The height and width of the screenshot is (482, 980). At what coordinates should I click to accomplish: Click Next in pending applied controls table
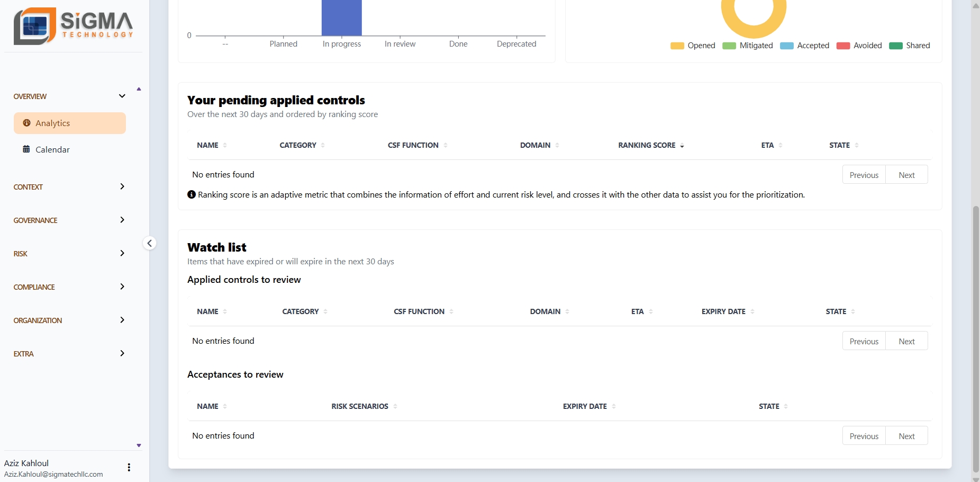[x=906, y=175]
